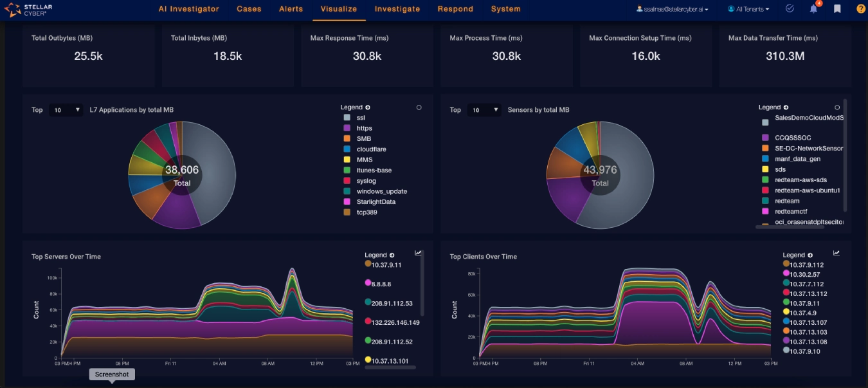Go to the Alerts tab
Viewport: 868px width, 388px height.
(x=291, y=9)
